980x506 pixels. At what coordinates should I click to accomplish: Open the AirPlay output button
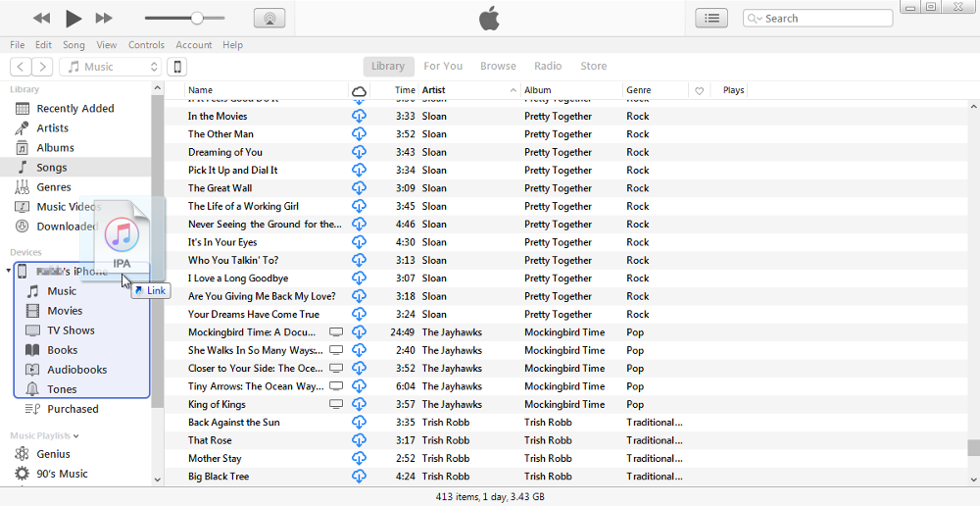[269, 18]
